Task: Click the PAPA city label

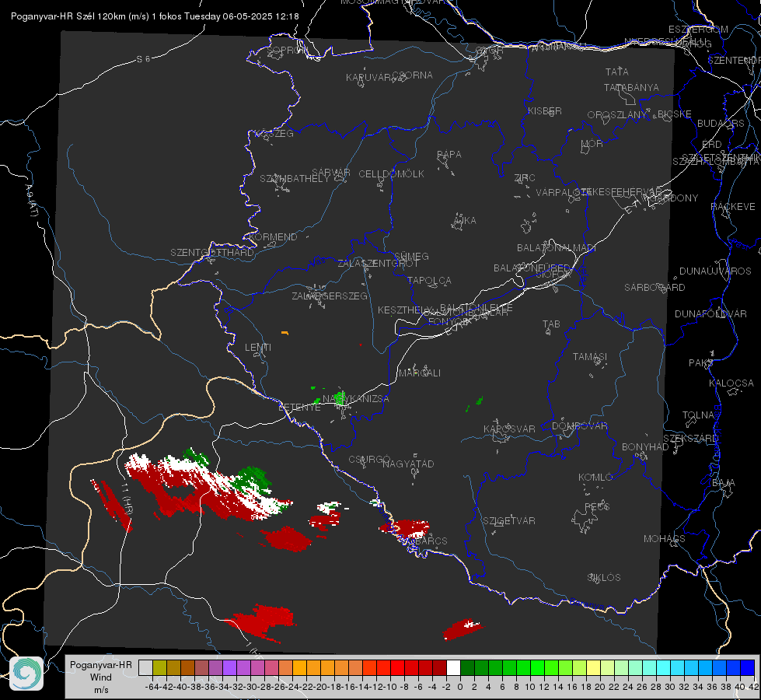Action: click(449, 155)
